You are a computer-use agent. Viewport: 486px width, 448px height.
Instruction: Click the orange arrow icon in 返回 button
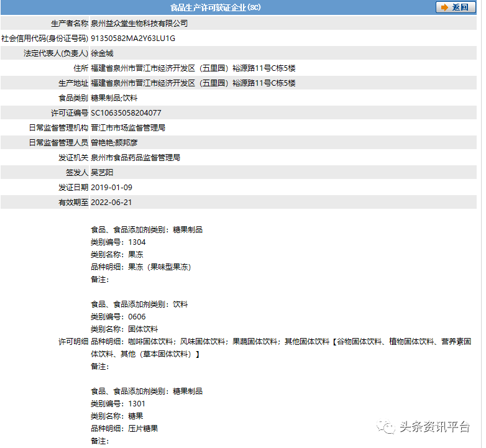tap(444, 7)
